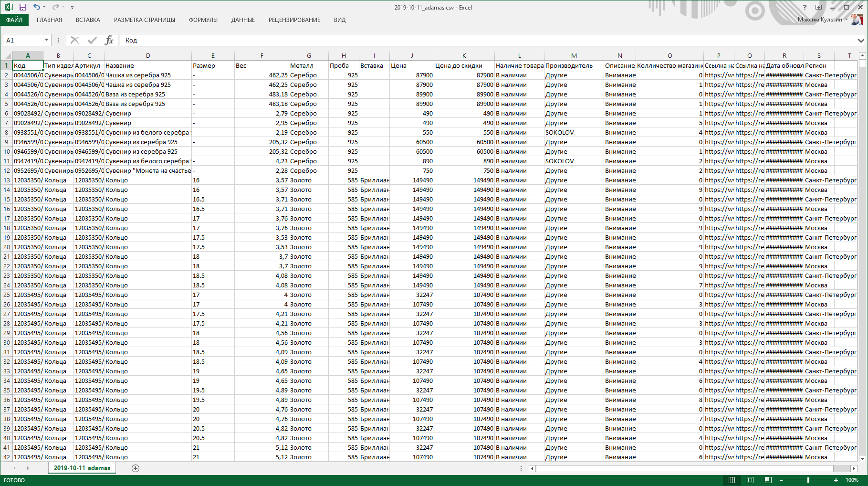The width and height of the screenshot is (868, 486).
Task: Open the Name Box dropdown arrow
Action: [46, 40]
